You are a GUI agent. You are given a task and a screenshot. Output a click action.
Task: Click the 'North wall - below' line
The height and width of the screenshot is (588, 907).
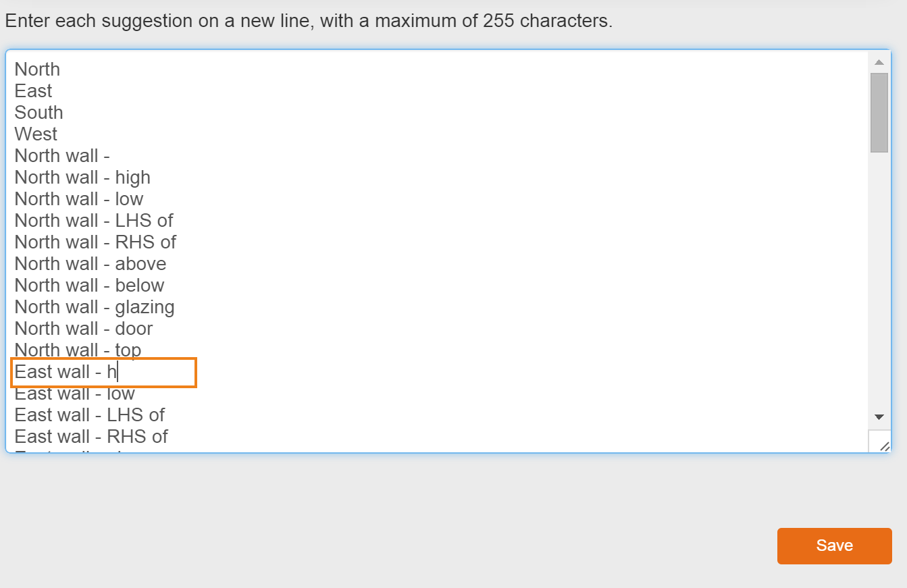pyautogui.click(x=89, y=286)
